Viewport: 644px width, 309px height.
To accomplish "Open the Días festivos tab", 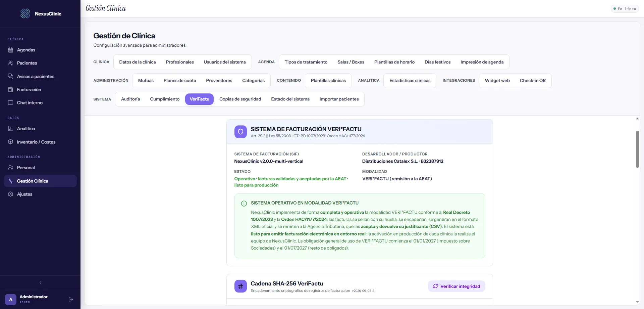I will tap(437, 62).
